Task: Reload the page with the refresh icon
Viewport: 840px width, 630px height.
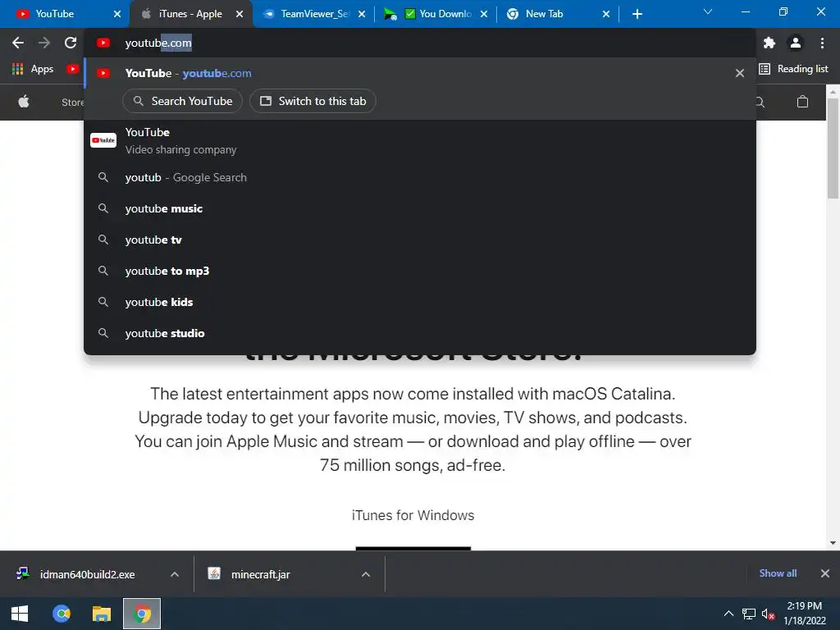Action: pos(71,43)
